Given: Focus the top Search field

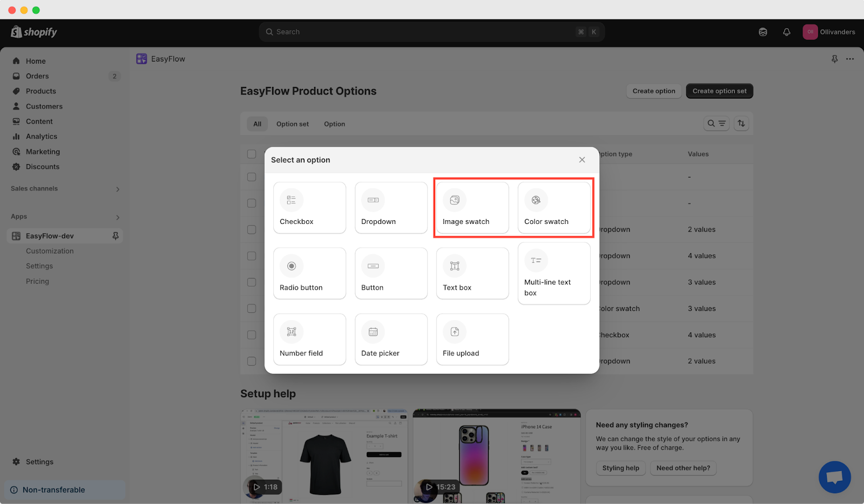Looking at the screenshot, I should (431, 32).
